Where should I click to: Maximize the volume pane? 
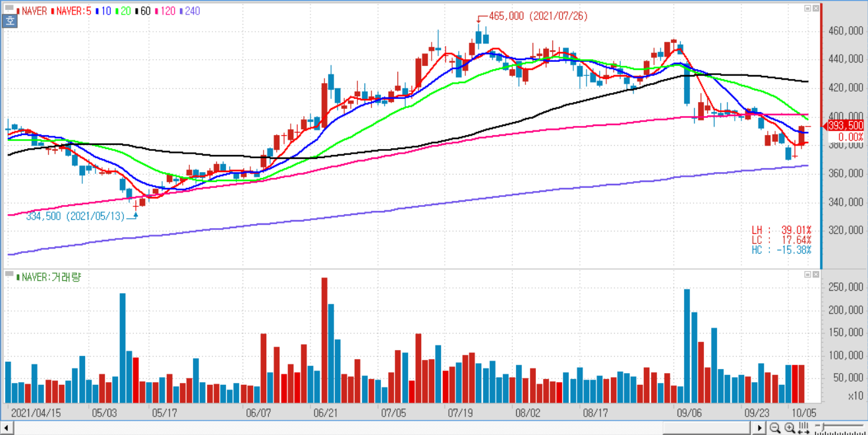(x=807, y=274)
